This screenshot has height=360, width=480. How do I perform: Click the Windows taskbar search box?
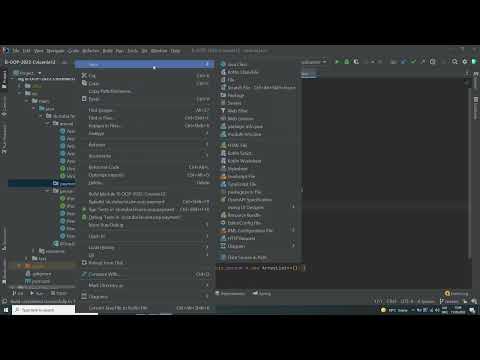tap(44, 310)
